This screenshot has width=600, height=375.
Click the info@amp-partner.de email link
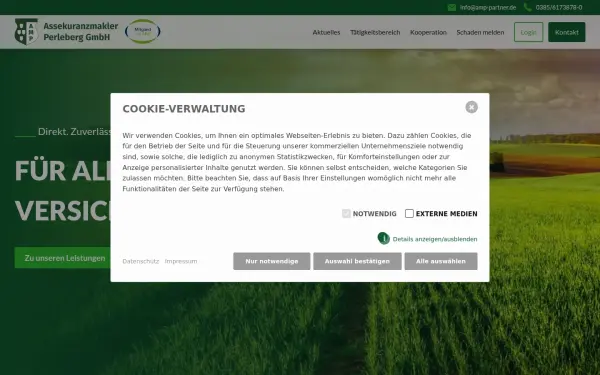(488, 8)
